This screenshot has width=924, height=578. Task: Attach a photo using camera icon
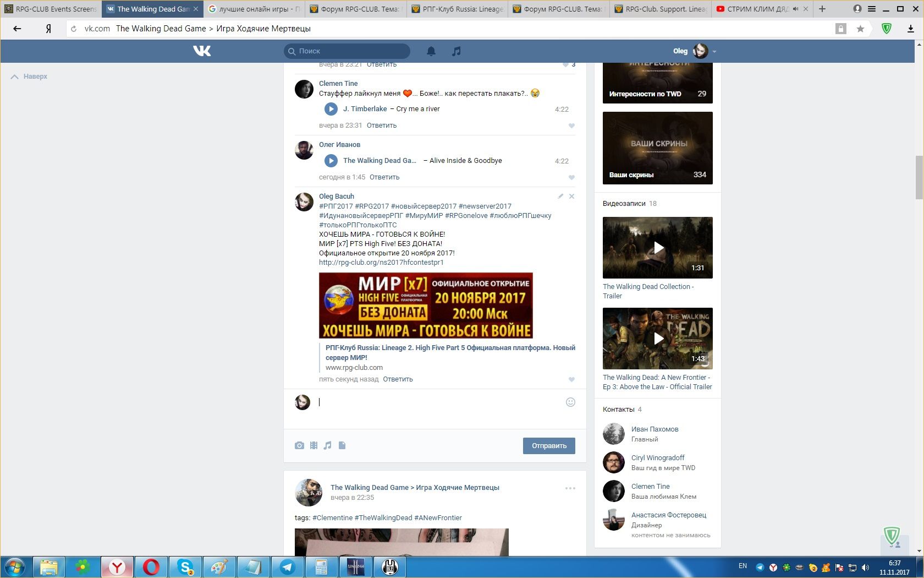pos(299,445)
